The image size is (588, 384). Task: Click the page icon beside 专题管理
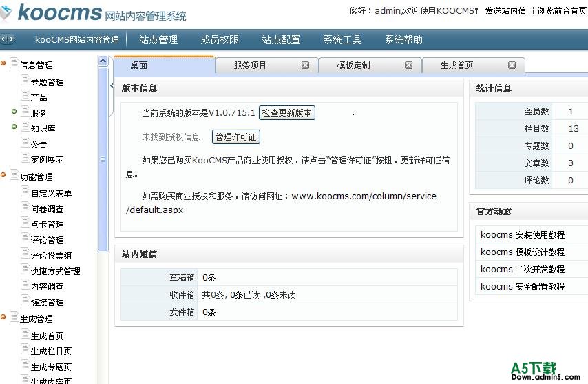coord(25,81)
